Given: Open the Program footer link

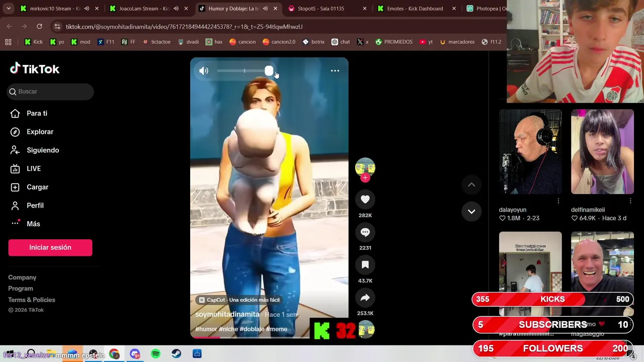Looking at the screenshot, I should tap(21, 289).
